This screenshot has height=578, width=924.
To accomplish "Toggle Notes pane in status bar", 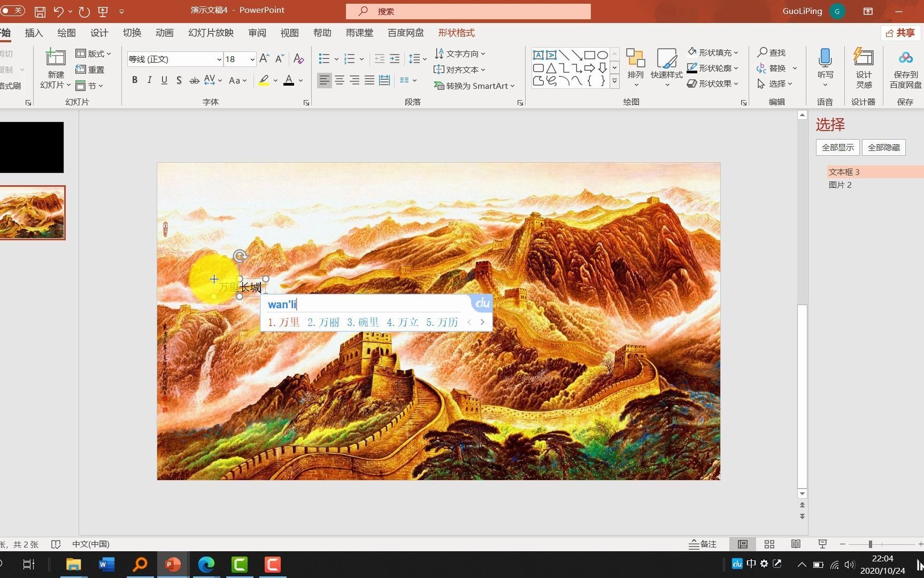I will click(x=703, y=544).
